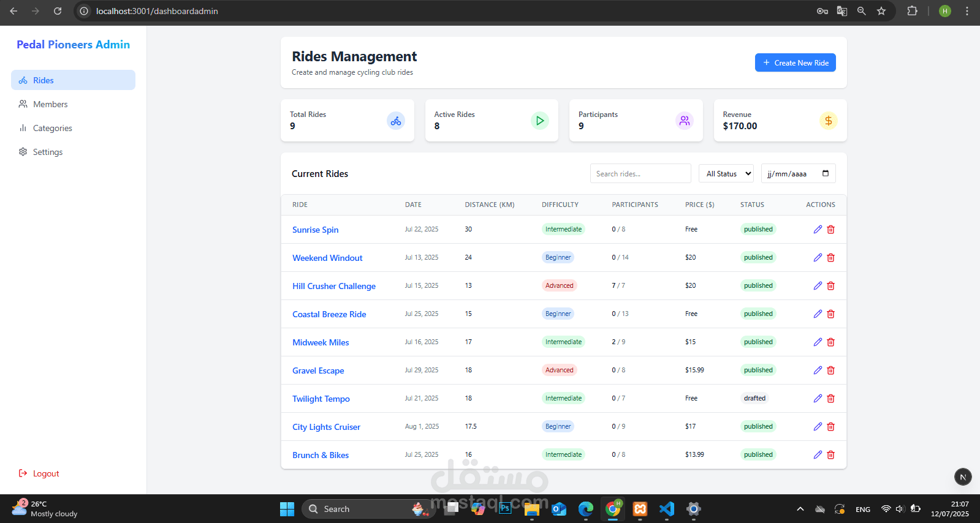Image resolution: width=980 pixels, height=523 pixels.
Task: Edit the Weekend Windout ride
Action: click(x=818, y=258)
